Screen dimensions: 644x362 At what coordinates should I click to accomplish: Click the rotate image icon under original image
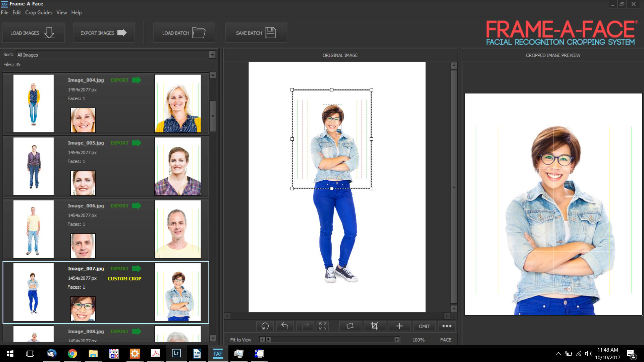click(265, 326)
